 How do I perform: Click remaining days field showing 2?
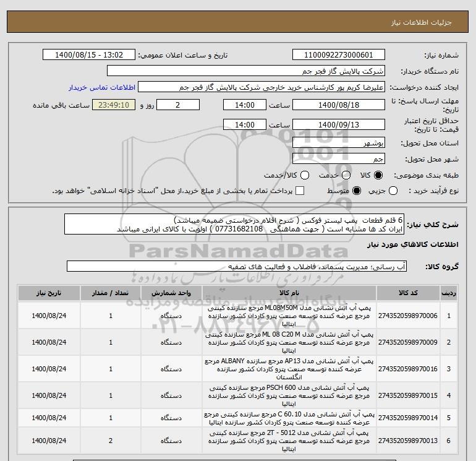click(x=178, y=105)
